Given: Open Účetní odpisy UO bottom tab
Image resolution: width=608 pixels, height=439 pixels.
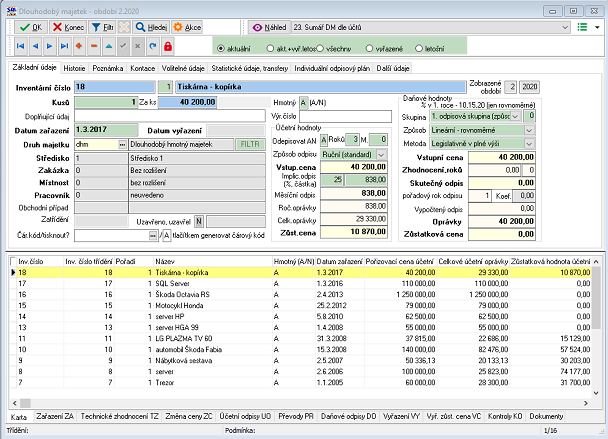Looking at the screenshot, I should click(x=245, y=416).
